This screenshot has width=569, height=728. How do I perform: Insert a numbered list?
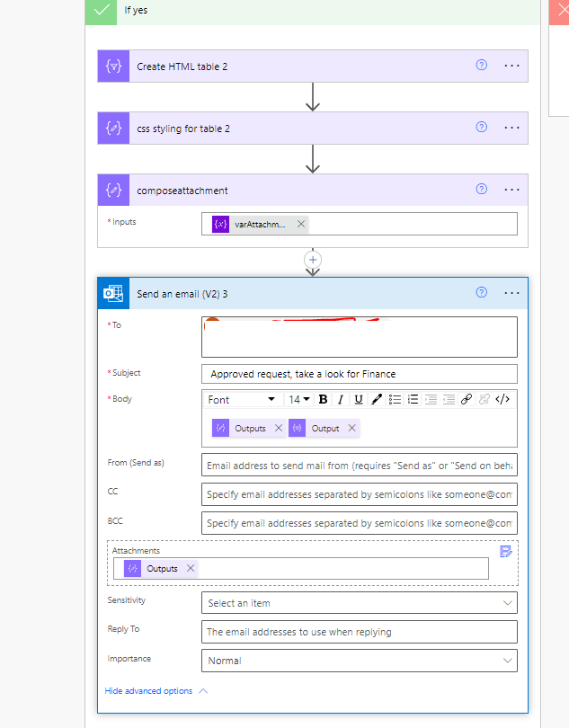[x=413, y=399]
